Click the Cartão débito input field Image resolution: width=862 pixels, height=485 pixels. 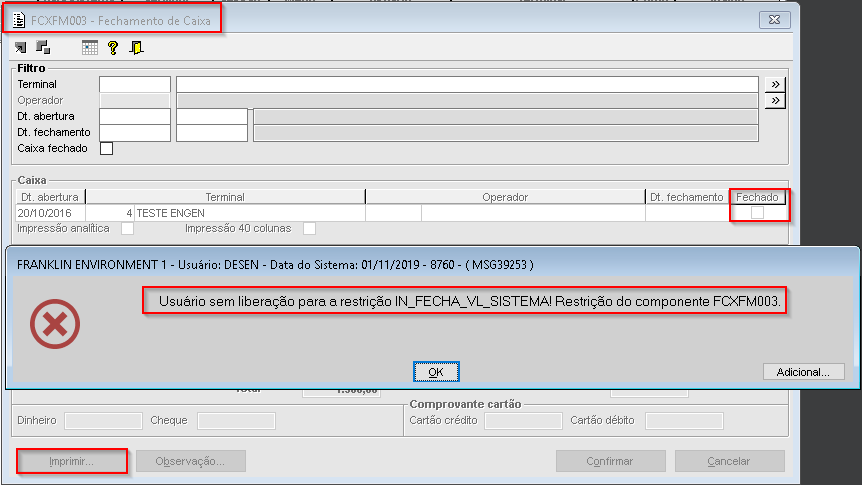(x=684, y=421)
